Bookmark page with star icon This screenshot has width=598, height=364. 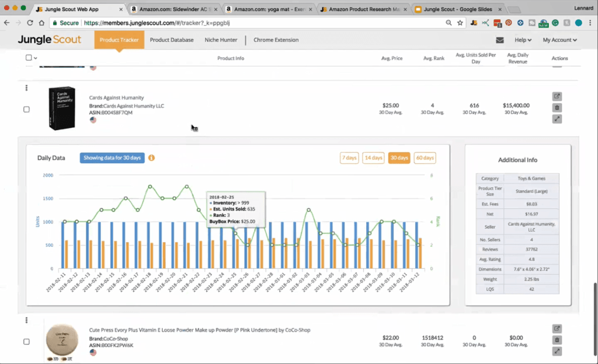[460, 23]
